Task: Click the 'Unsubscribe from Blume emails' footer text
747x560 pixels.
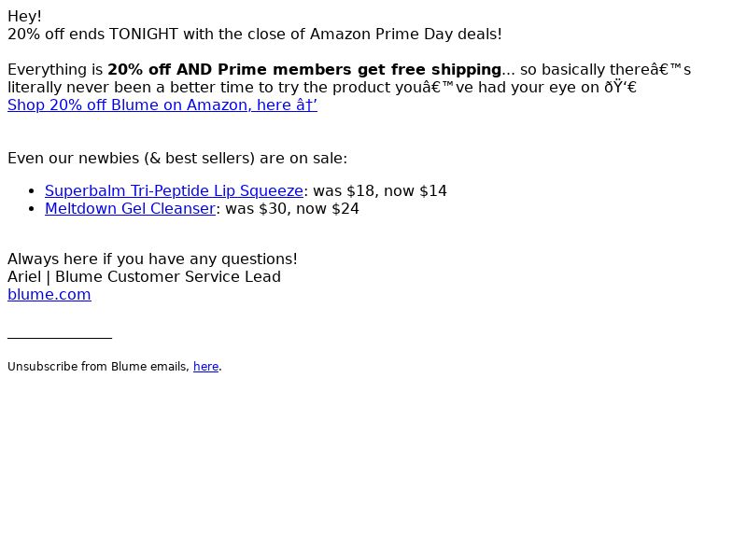Action: click(98, 367)
